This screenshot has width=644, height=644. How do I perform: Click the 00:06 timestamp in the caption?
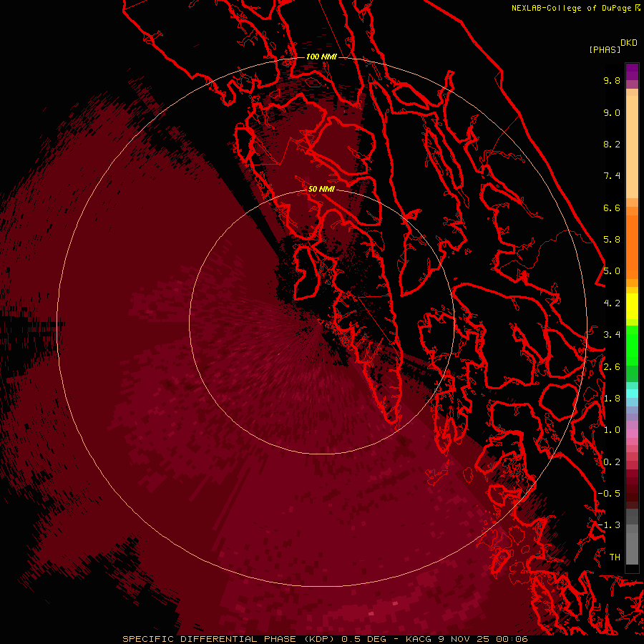pos(512,639)
